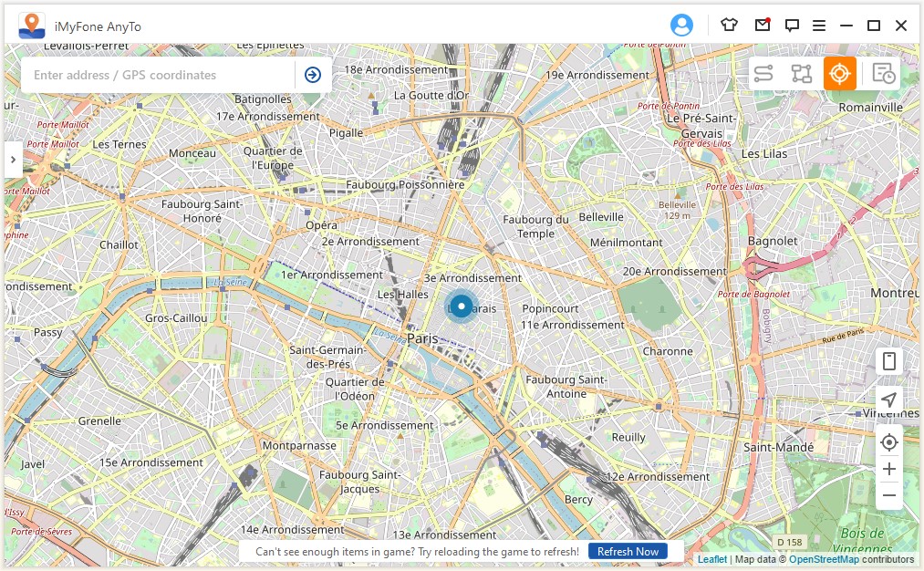The image size is (924, 571).
Task: Open the feedback chat bubble icon
Action: tap(792, 26)
